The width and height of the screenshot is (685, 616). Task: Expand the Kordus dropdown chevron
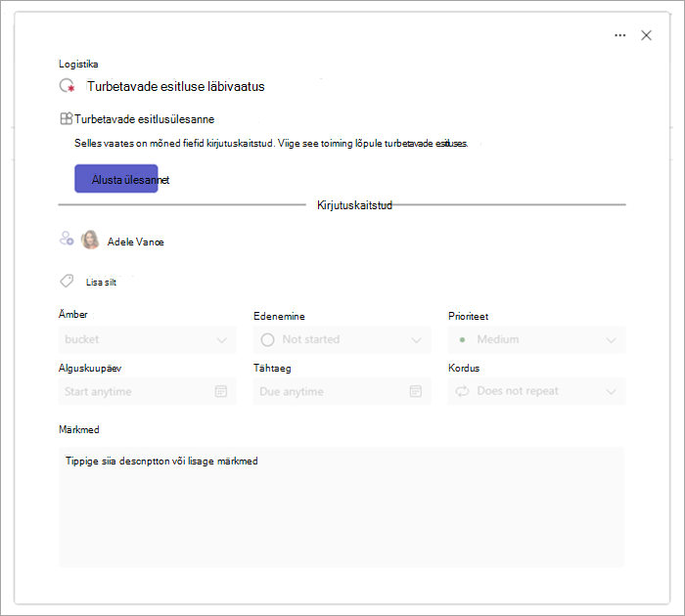pos(612,392)
